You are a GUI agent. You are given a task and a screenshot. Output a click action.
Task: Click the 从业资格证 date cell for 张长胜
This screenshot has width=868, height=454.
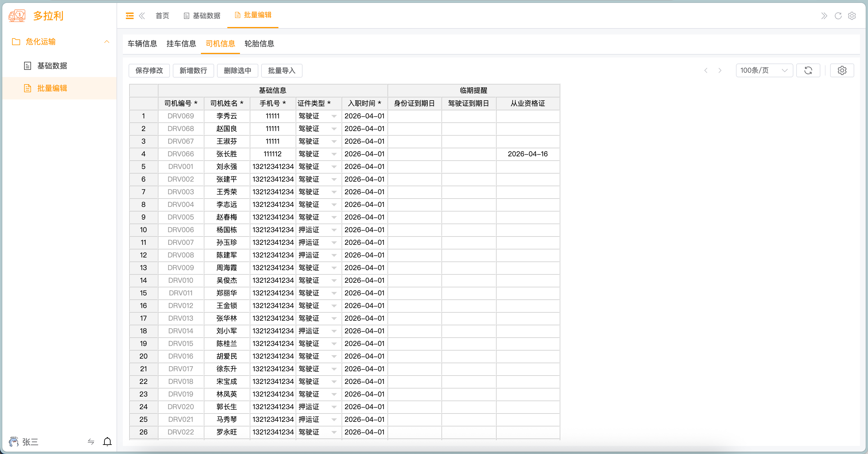(x=527, y=154)
